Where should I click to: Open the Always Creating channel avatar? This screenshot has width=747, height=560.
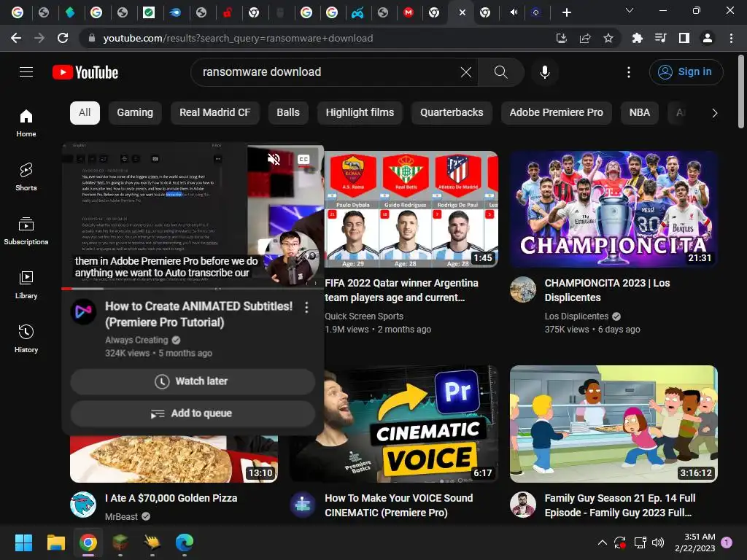coord(83,312)
